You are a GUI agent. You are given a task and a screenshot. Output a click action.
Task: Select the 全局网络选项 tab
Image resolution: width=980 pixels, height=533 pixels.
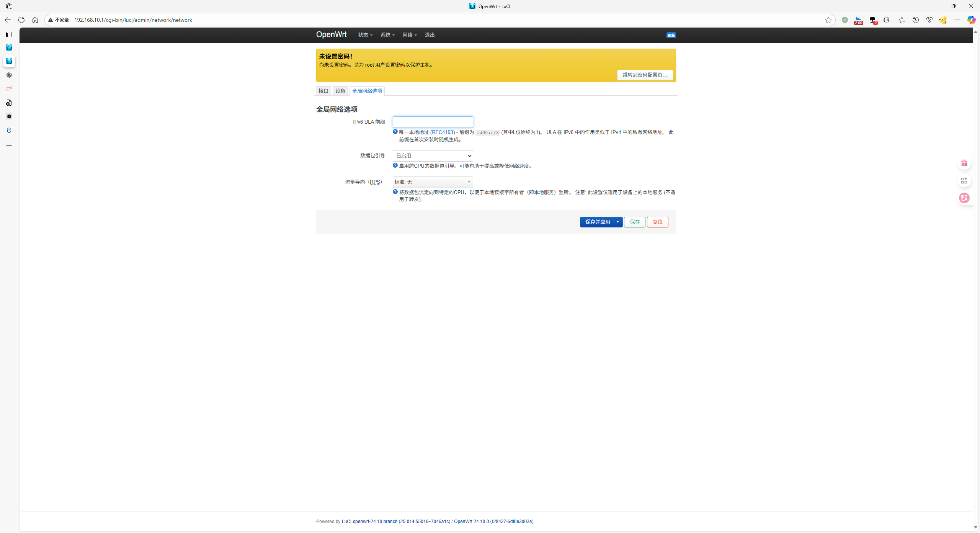coord(367,91)
